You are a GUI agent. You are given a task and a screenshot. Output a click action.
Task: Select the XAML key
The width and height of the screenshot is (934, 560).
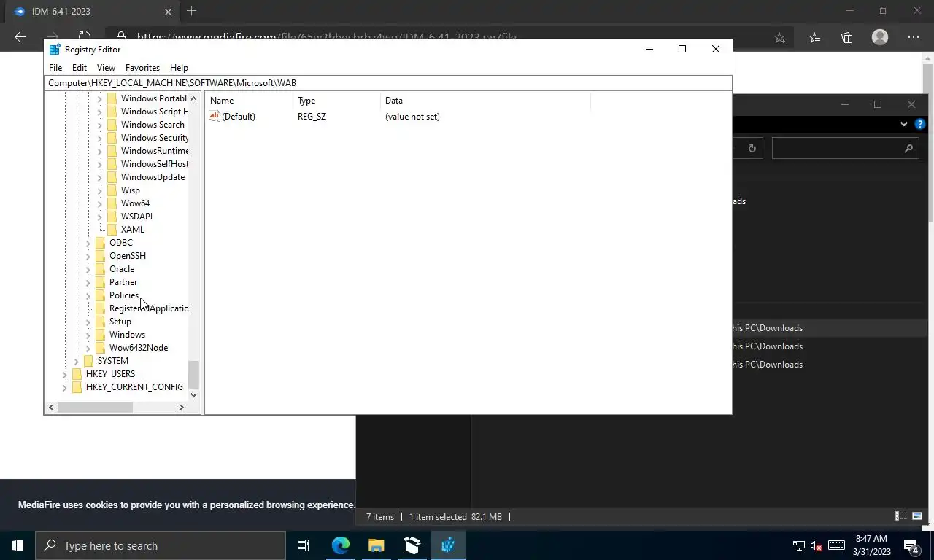[132, 230]
